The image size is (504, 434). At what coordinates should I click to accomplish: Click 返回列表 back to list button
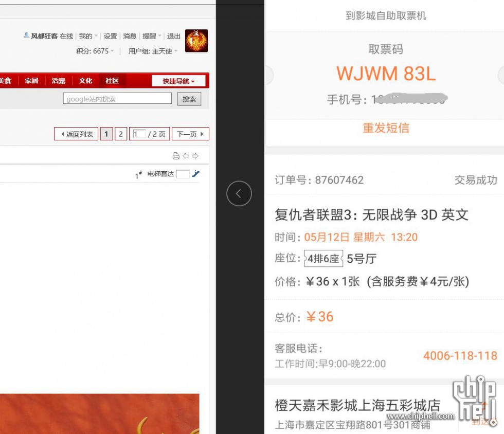coord(76,134)
